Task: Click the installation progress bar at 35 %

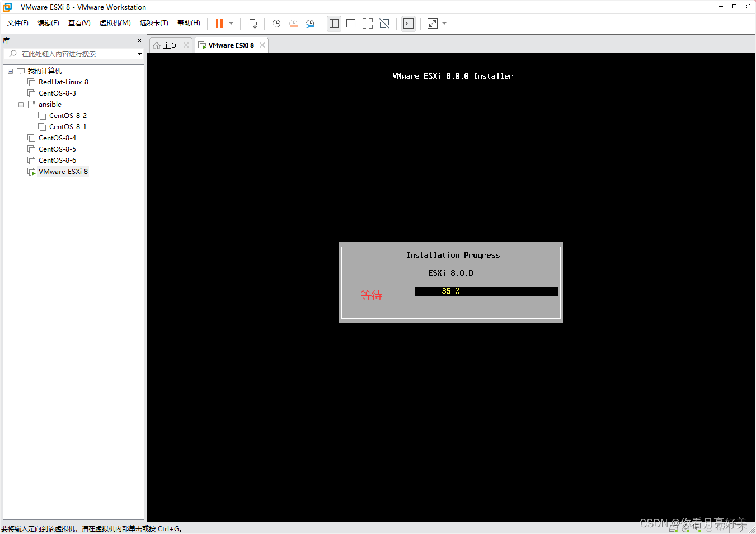Action: 487,291
